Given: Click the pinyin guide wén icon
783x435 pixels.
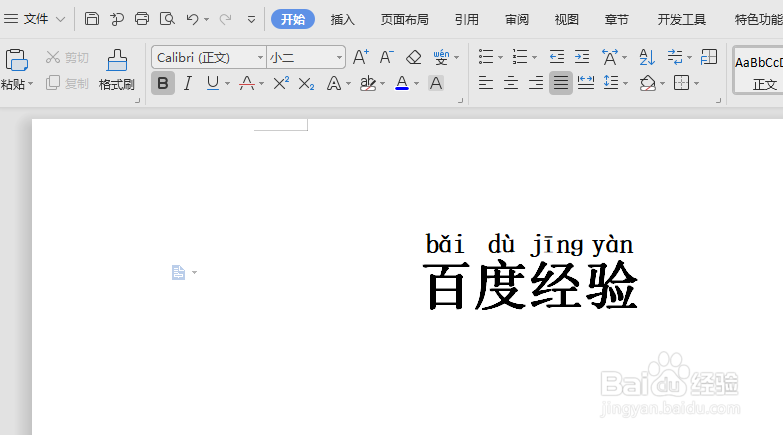Looking at the screenshot, I should 441,57.
